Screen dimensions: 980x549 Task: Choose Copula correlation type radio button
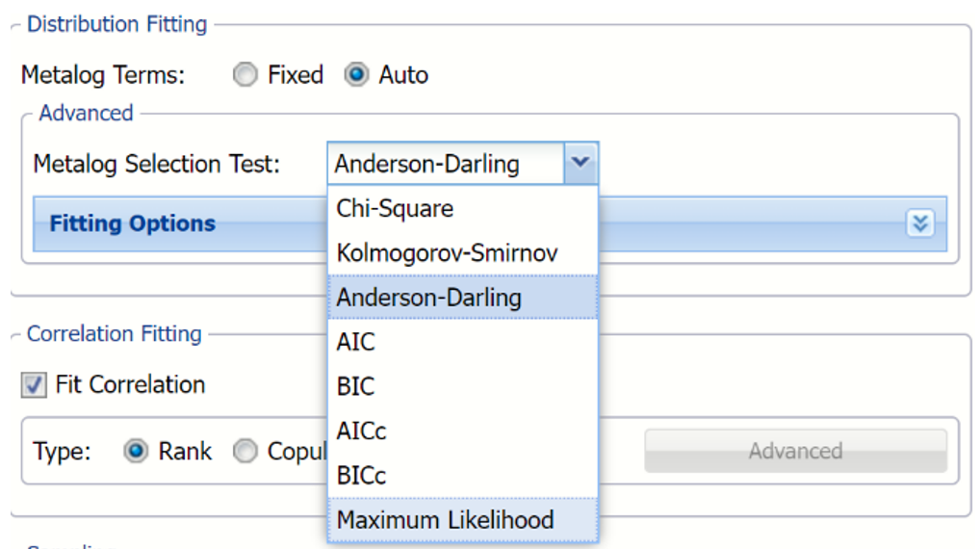point(246,452)
